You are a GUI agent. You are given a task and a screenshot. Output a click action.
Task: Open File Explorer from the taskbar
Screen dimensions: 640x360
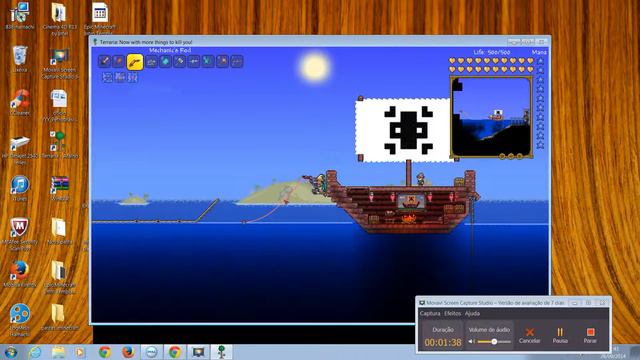58,352
